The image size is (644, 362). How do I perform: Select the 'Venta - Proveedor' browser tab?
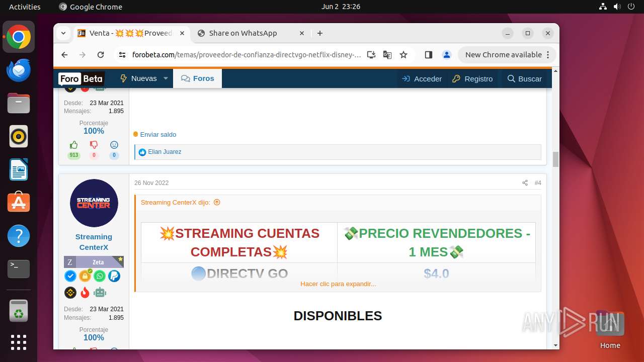[131, 33]
